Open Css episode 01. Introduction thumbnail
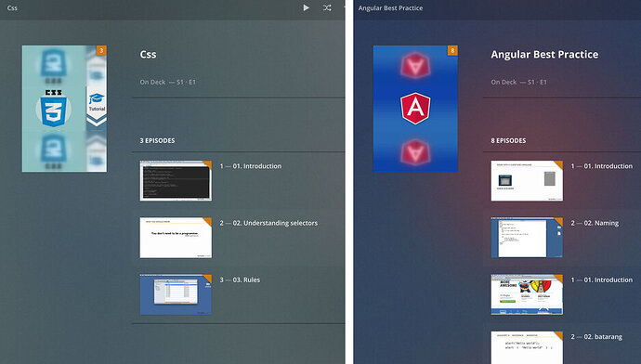 [176, 180]
